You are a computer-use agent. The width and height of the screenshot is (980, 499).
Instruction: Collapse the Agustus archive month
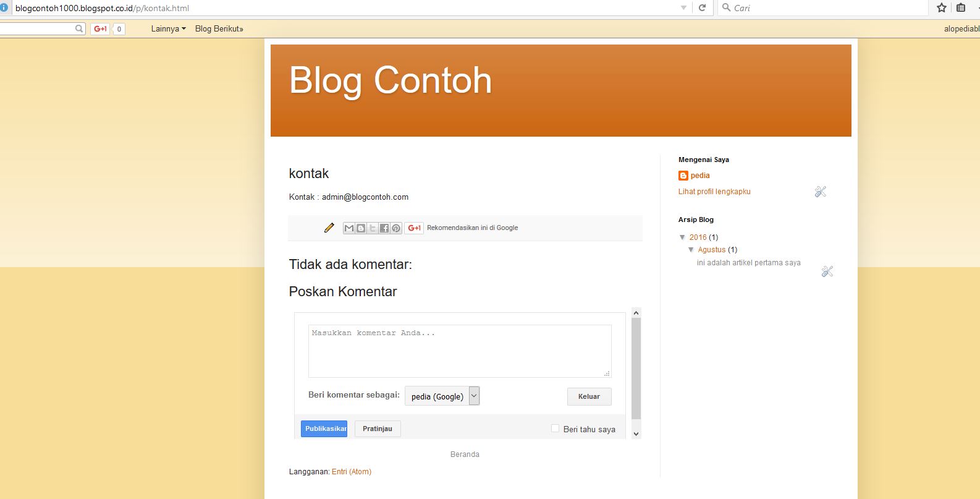pyautogui.click(x=691, y=250)
